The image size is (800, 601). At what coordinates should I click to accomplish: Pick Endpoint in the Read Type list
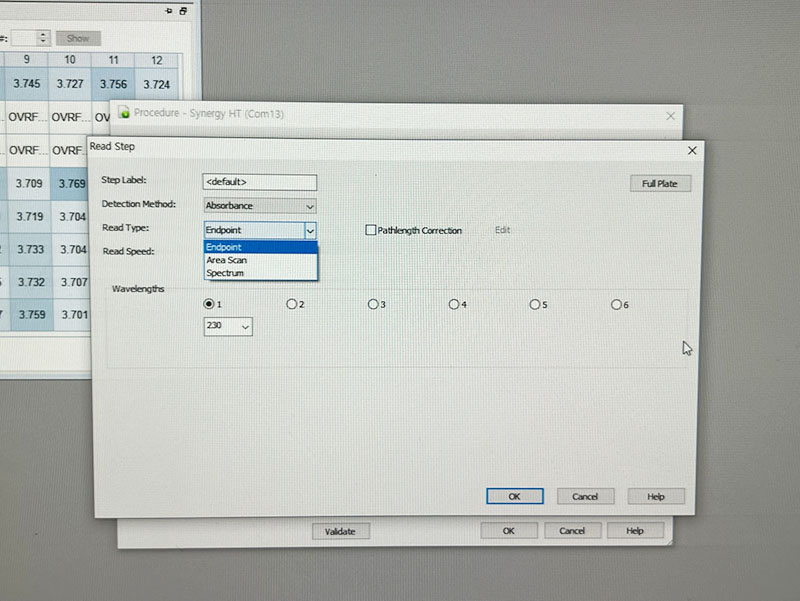[x=224, y=247]
